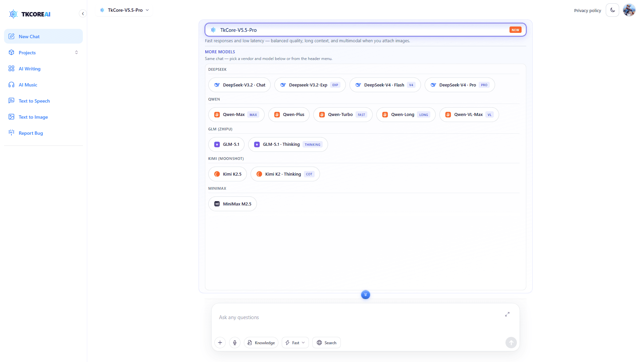Screen dimensions: 644x362
Task: Click the MiniMax M2.5 model icon
Action: pos(217,204)
